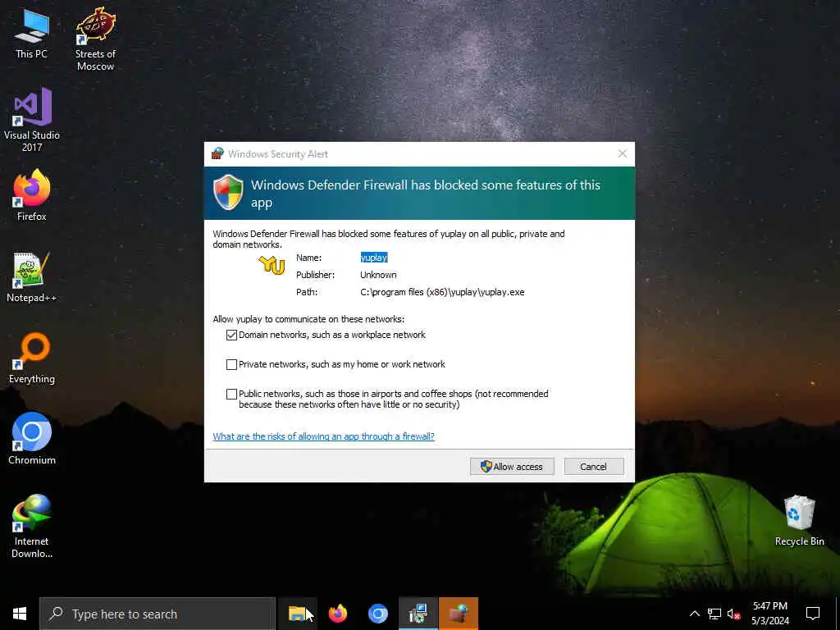Open the This PC desktop icon
840x630 pixels.
(32, 34)
